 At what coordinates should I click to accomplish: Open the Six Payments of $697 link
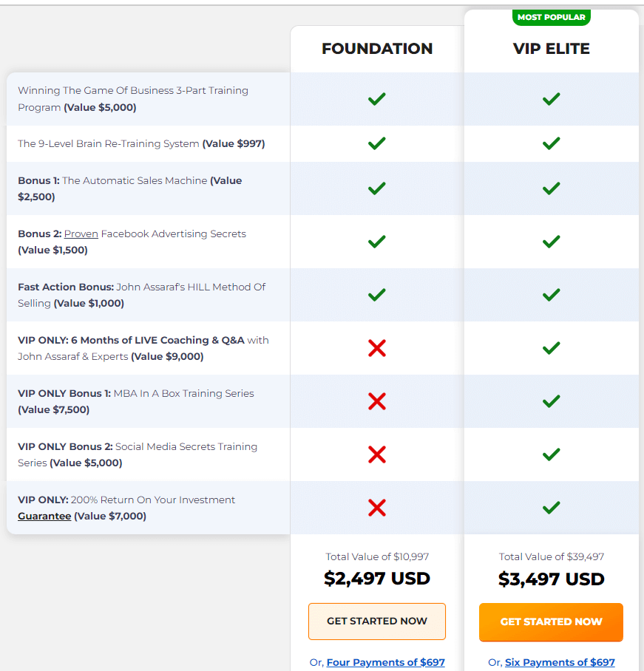(x=560, y=662)
